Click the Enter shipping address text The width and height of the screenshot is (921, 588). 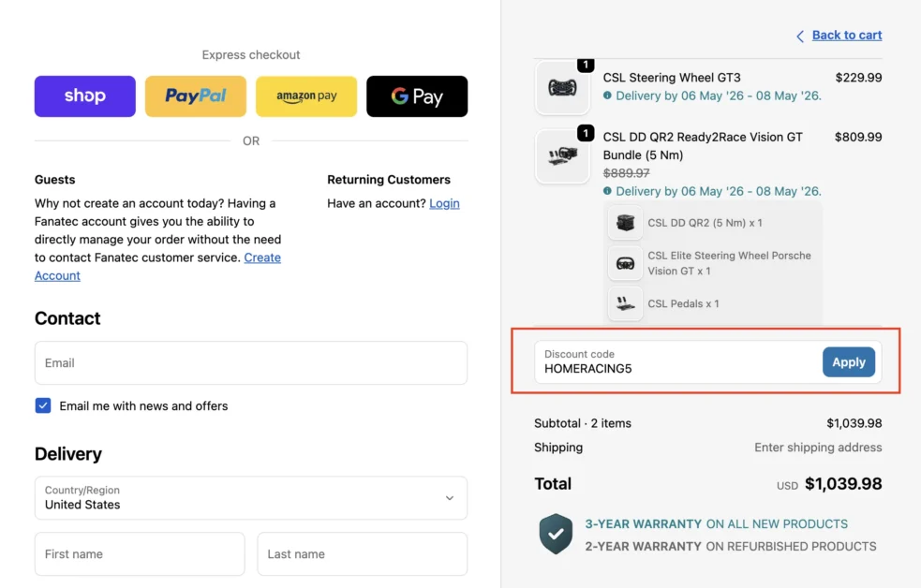click(x=818, y=448)
